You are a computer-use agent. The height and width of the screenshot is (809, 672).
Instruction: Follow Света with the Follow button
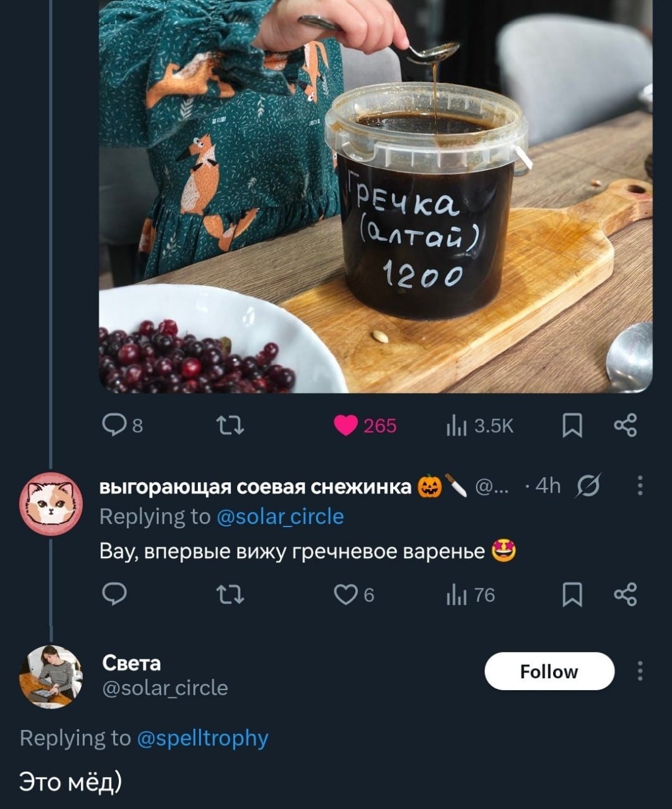coord(549,671)
